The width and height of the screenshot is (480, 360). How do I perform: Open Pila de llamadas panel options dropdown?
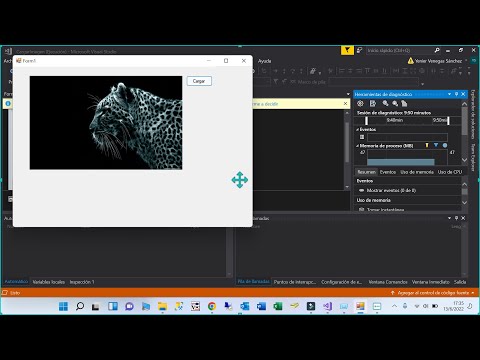pyautogui.click(x=449, y=218)
